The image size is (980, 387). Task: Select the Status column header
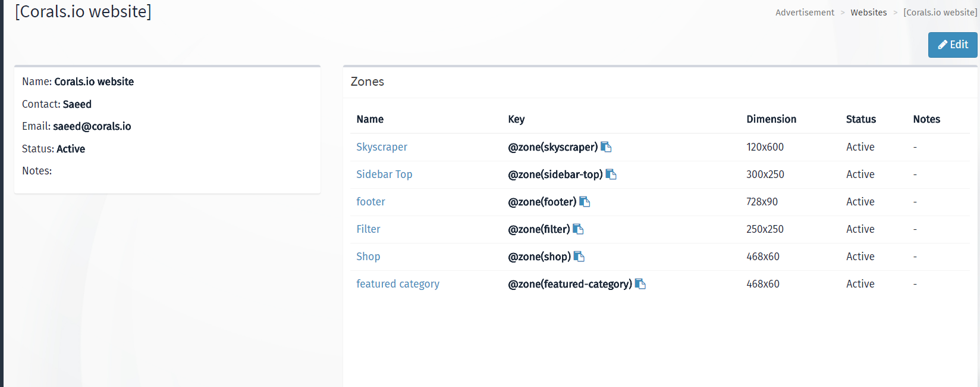(x=861, y=119)
